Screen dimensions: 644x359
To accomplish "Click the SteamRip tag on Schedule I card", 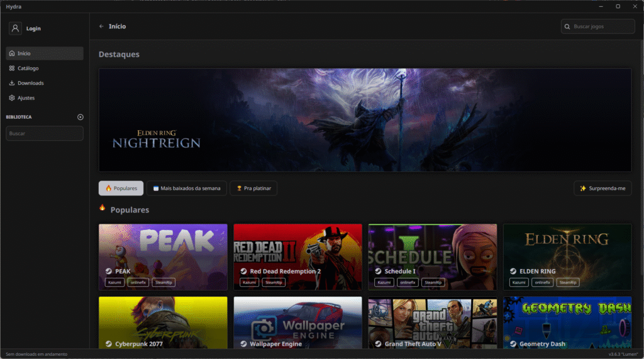I will pos(433,282).
